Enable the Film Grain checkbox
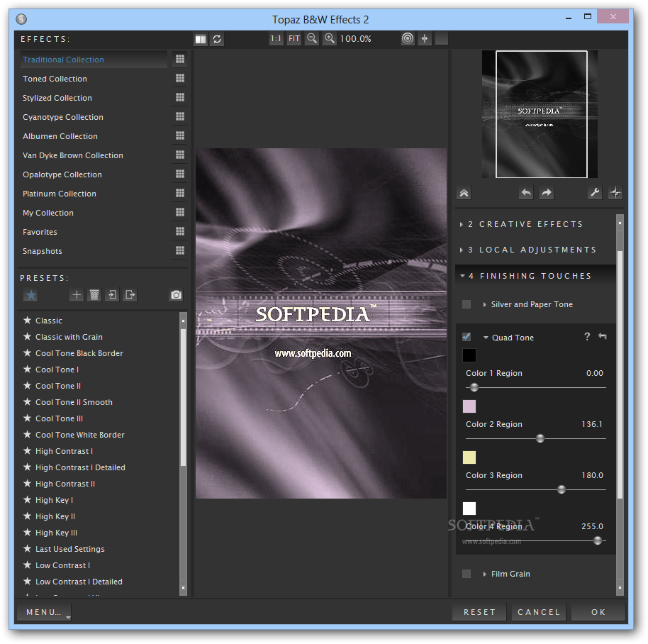 [x=467, y=574]
